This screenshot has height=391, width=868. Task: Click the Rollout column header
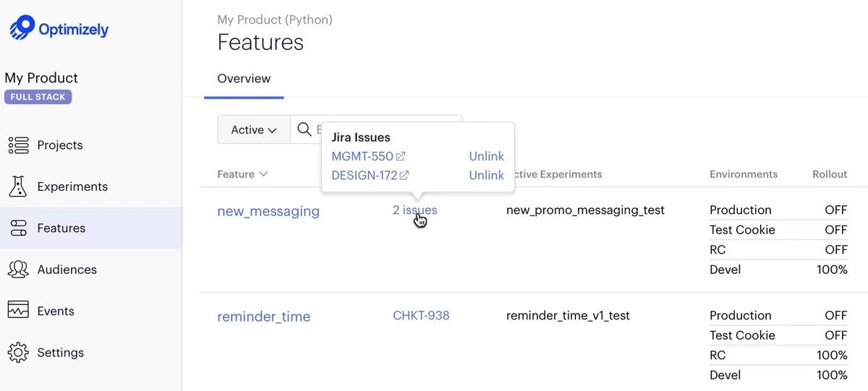point(830,174)
